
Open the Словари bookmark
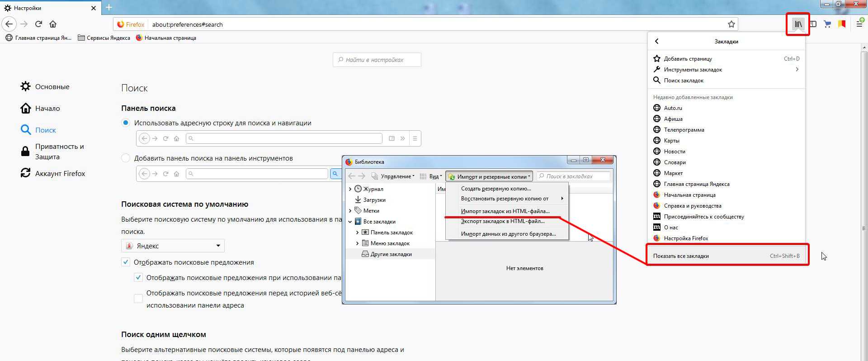726,162
